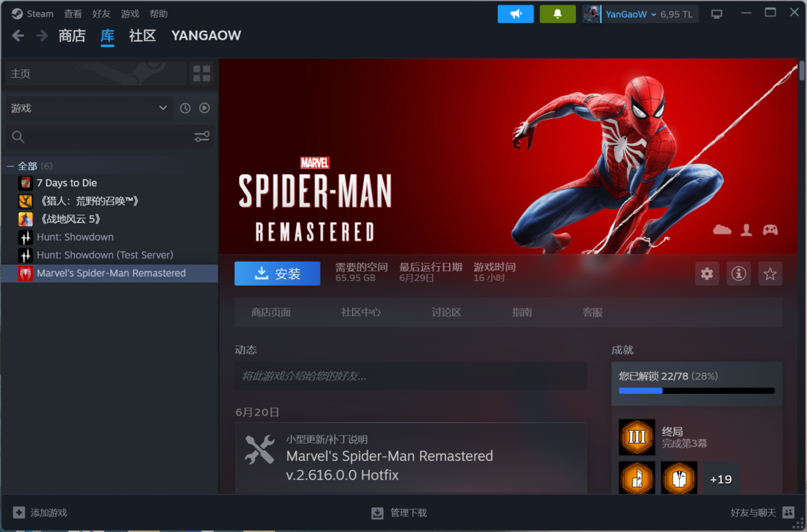Viewport: 807px width, 532px height.
Task: Toggle sort by recent clock icon
Action: tap(185, 108)
